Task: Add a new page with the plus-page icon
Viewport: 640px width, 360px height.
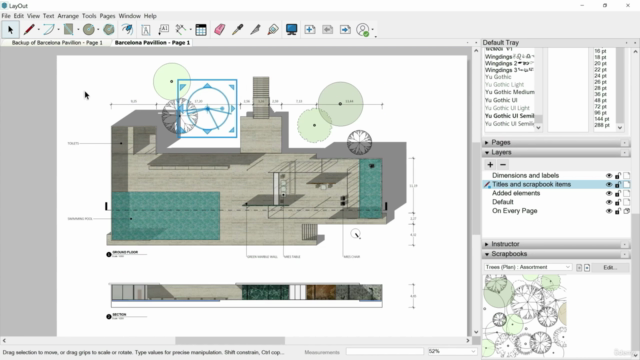Action: click(310, 29)
